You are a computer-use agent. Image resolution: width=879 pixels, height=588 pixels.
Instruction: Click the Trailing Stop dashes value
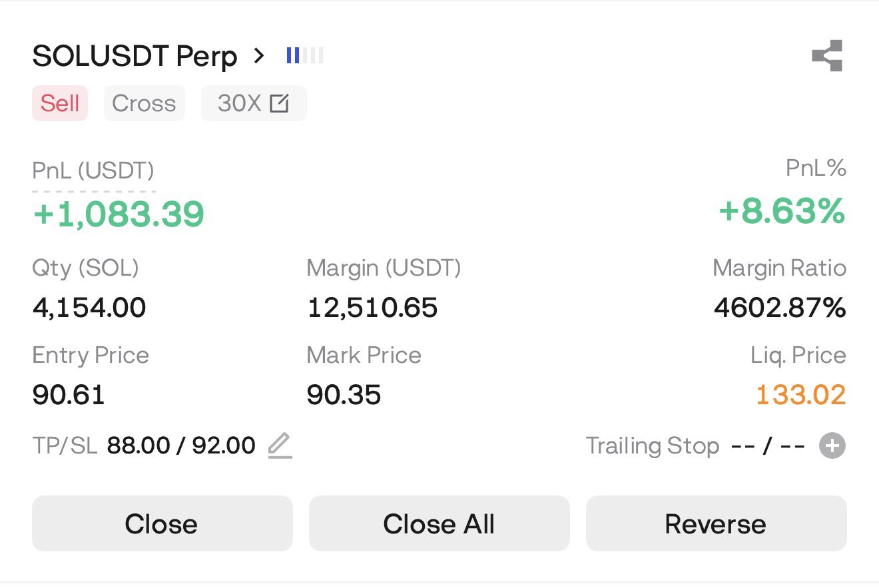coord(768,445)
